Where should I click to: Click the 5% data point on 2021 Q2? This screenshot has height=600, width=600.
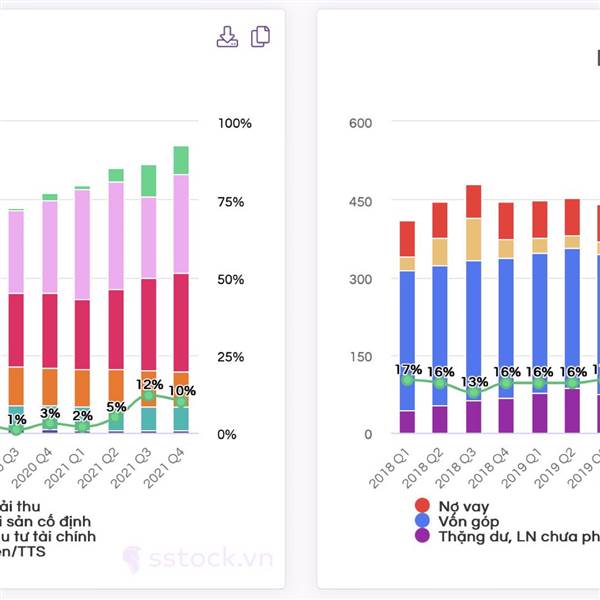pyautogui.click(x=116, y=417)
